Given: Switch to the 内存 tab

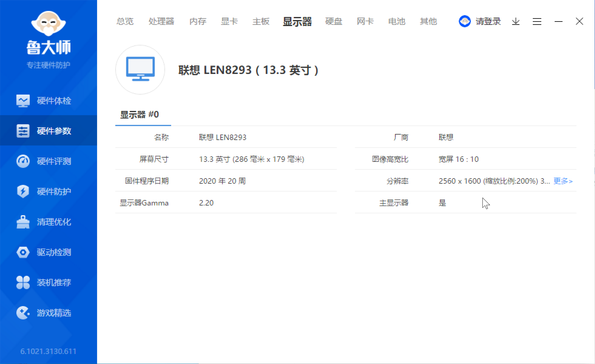Looking at the screenshot, I should (x=198, y=22).
